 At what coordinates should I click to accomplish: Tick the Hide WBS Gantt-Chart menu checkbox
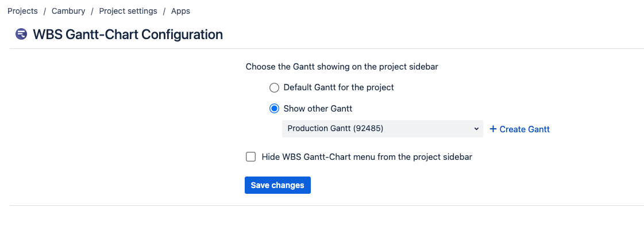point(250,156)
